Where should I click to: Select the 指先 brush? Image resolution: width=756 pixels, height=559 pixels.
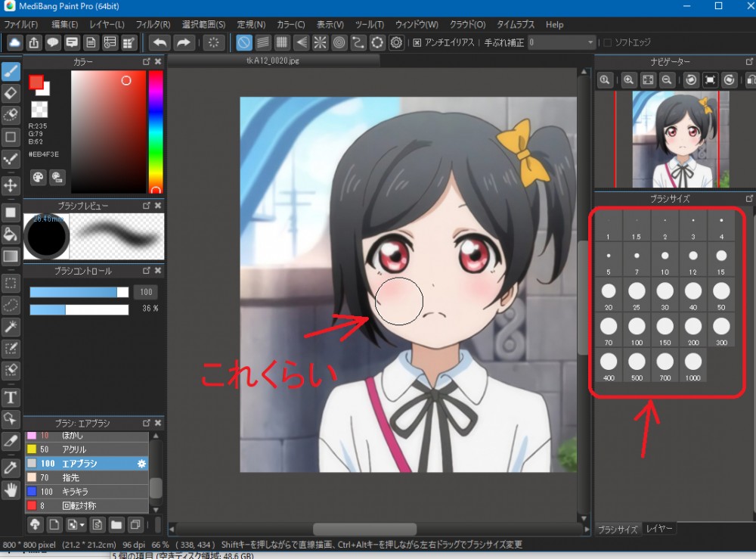click(87, 477)
